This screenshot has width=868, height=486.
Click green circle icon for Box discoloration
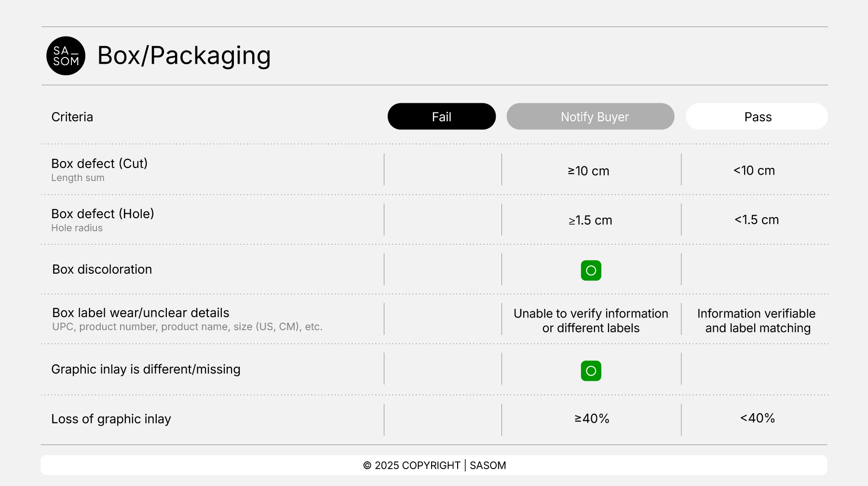tap(591, 271)
